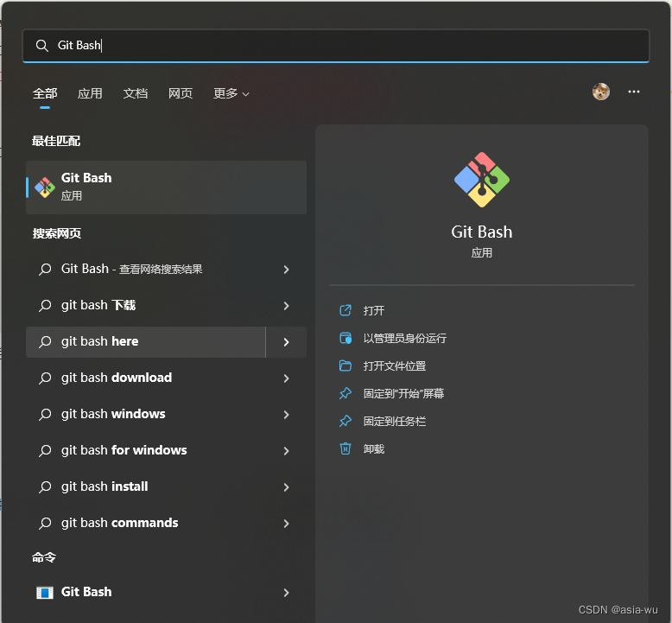Click search icon beside git bash commands
Image resolution: width=672 pixels, height=623 pixels.
click(45, 524)
